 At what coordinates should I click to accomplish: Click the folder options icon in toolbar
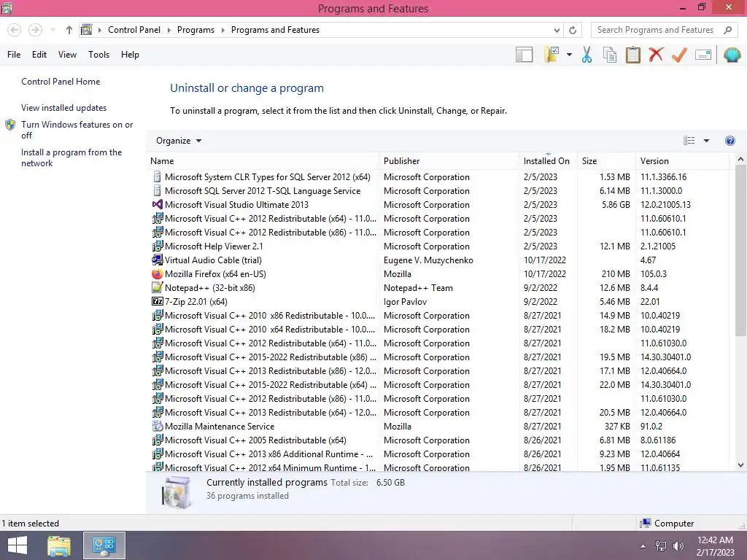pos(551,55)
